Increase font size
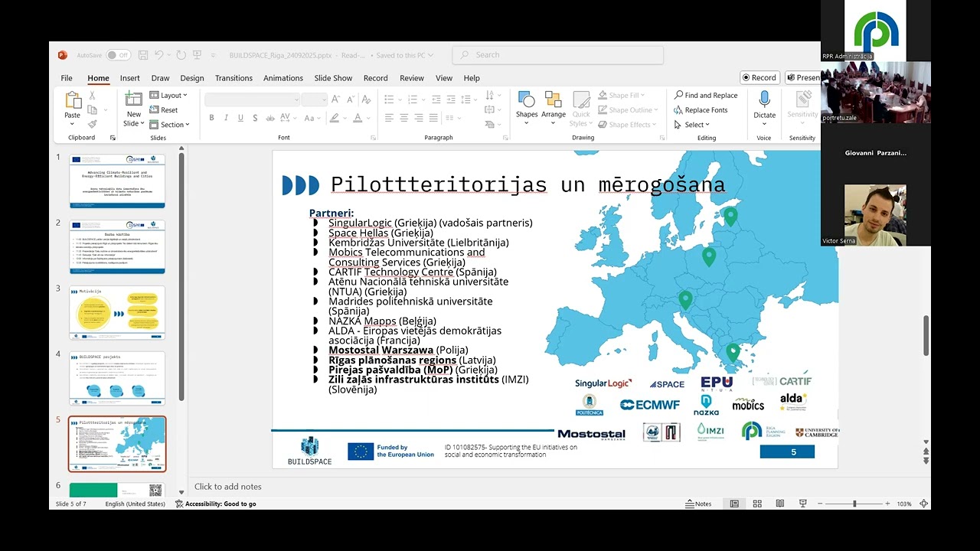Image resolution: width=980 pixels, height=551 pixels. tap(337, 99)
